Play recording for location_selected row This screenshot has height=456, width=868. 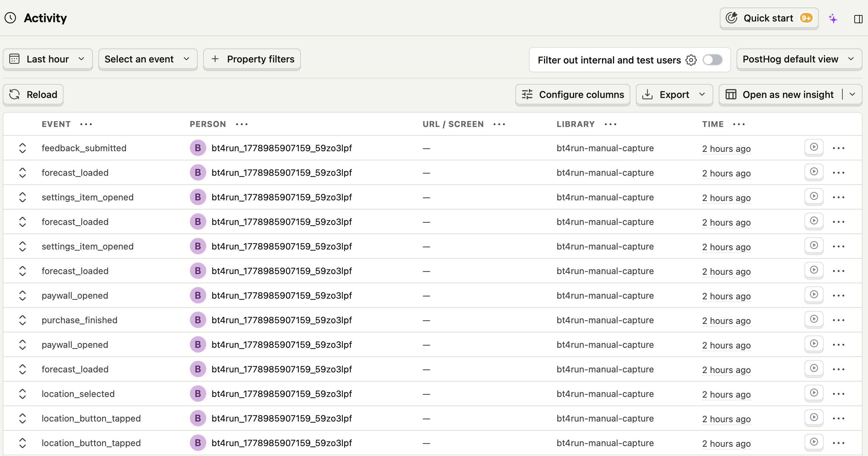[x=814, y=393]
